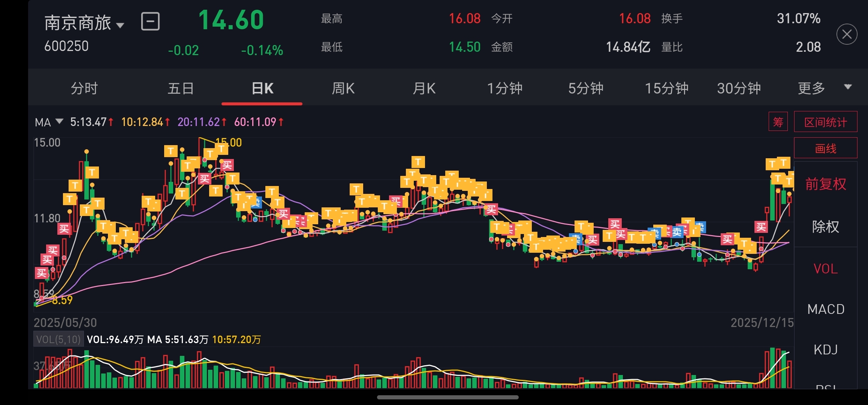This screenshot has width=868, height=405.
Task: Switch to the 分时 tab
Action: (84, 88)
